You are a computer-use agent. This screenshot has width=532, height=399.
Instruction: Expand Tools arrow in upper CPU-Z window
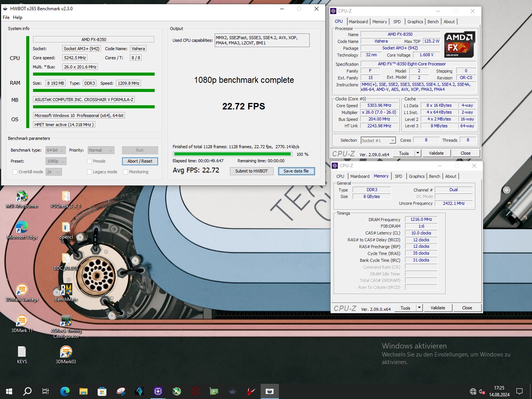(x=418, y=153)
